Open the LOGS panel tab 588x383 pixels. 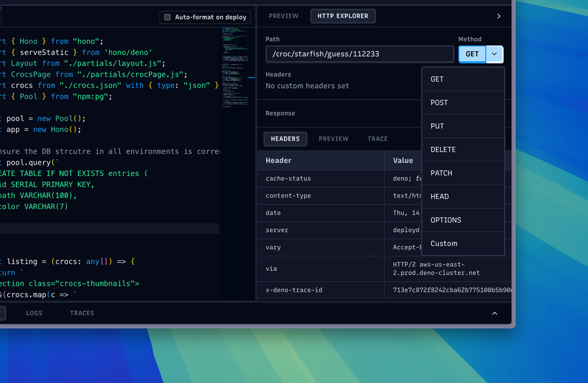point(34,313)
